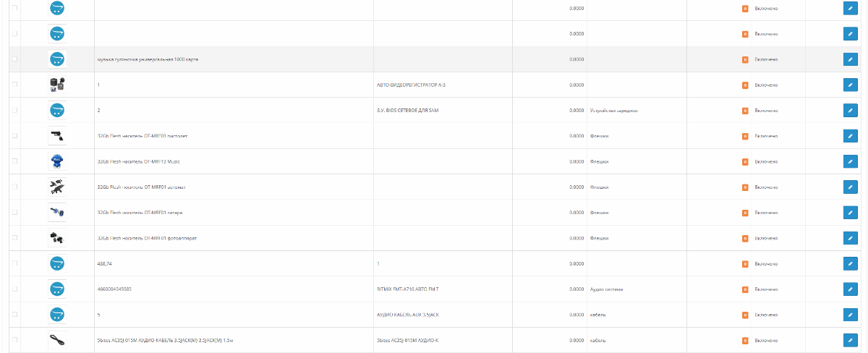Click the black audio cable product image
The height and width of the screenshot is (353, 868).
click(x=57, y=340)
